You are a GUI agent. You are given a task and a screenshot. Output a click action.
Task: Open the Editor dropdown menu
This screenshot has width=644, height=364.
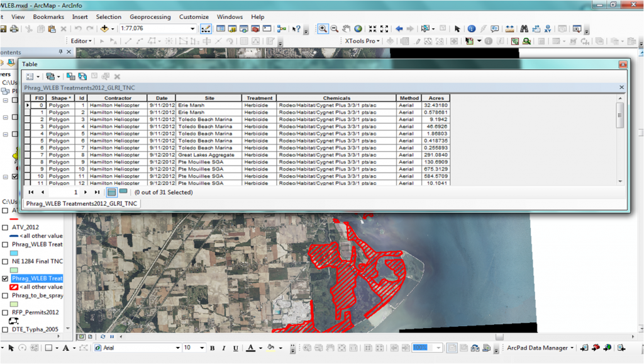pyautogui.click(x=81, y=41)
